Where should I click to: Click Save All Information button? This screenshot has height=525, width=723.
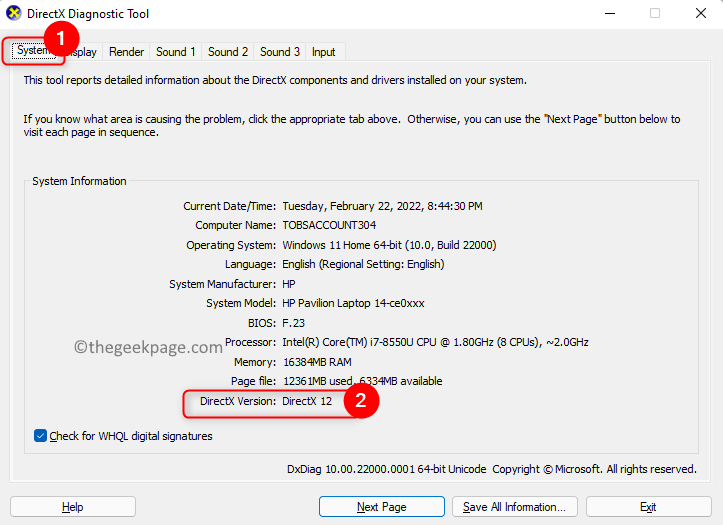point(515,507)
